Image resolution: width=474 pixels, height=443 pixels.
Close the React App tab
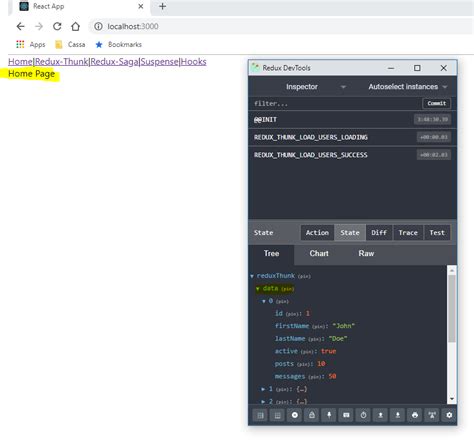[141, 6]
